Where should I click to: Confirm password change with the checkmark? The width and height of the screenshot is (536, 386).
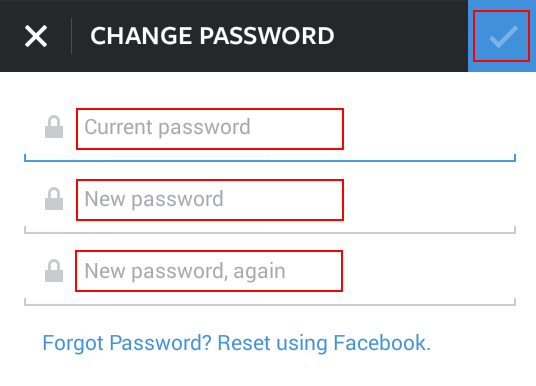point(501,36)
